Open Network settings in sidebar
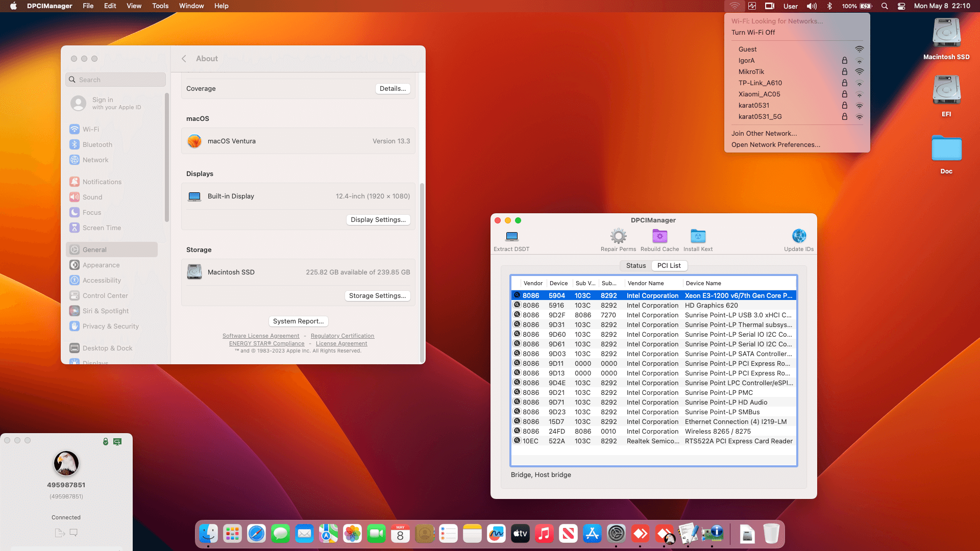Screen dimensions: 980x551 pos(112,160)
